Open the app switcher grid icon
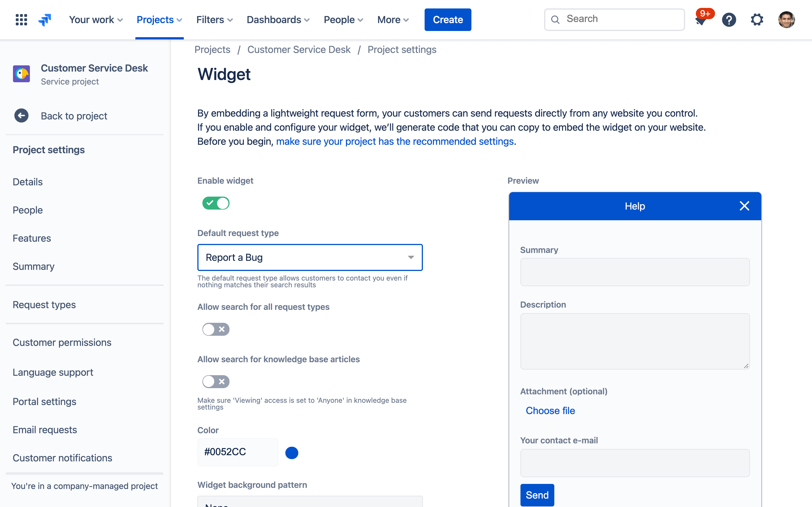This screenshot has height=507, width=812. click(x=21, y=19)
